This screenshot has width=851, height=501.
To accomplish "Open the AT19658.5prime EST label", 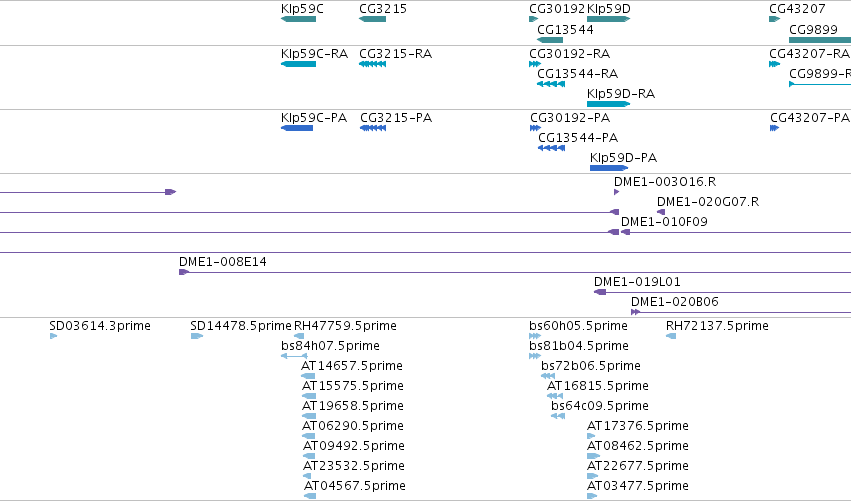I will click(353, 405).
